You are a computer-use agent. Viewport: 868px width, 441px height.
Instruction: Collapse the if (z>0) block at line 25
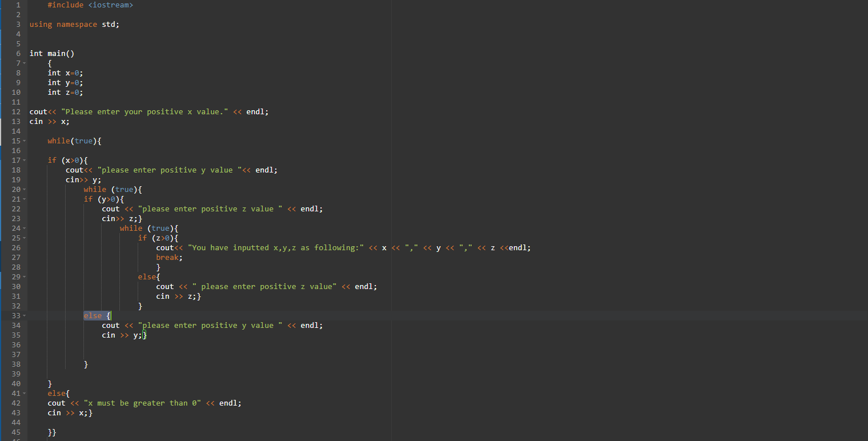pos(25,238)
